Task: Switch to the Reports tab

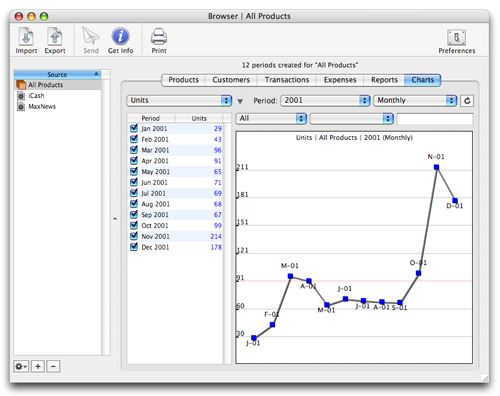Action: [x=384, y=80]
